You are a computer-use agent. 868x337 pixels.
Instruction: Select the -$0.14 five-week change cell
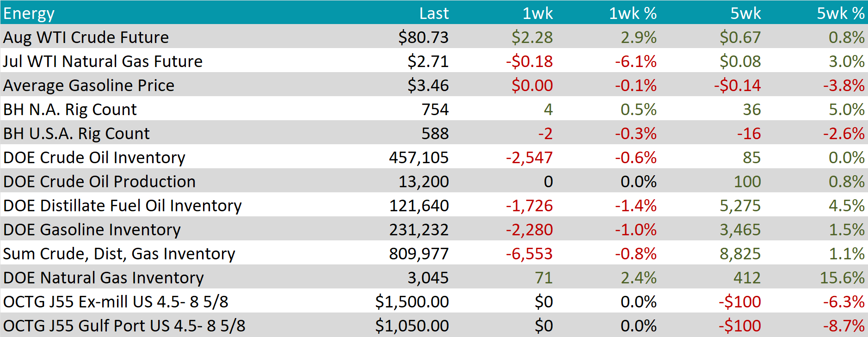(x=737, y=86)
